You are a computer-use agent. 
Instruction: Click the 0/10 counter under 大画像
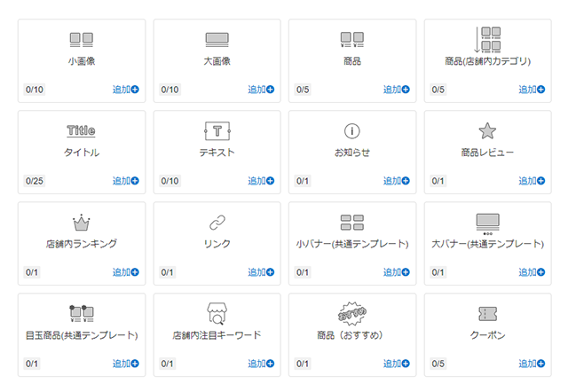coord(170,90)
